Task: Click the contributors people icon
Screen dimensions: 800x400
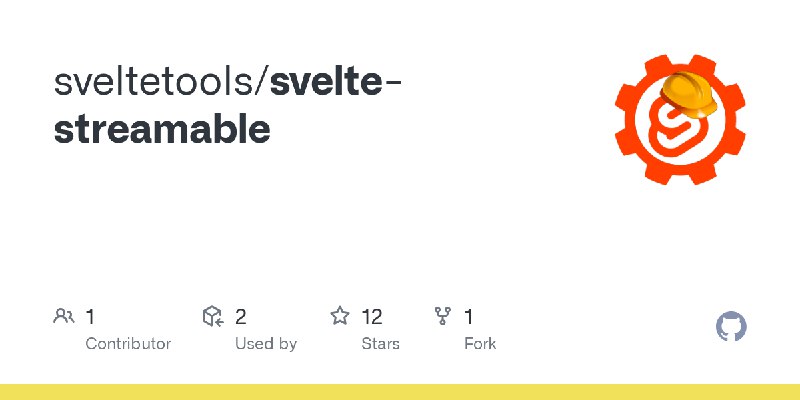Action: (64, 316)
